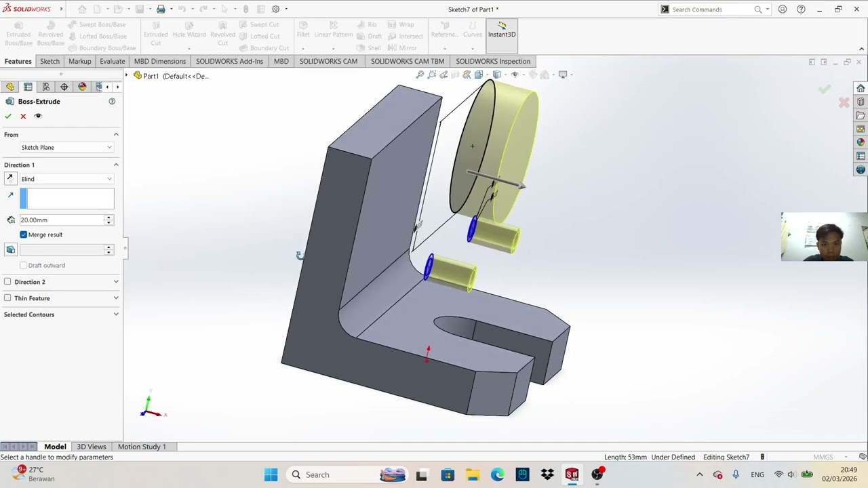
Task: Open the MBD Dimensions tab
Action: [x=160, y=61]
